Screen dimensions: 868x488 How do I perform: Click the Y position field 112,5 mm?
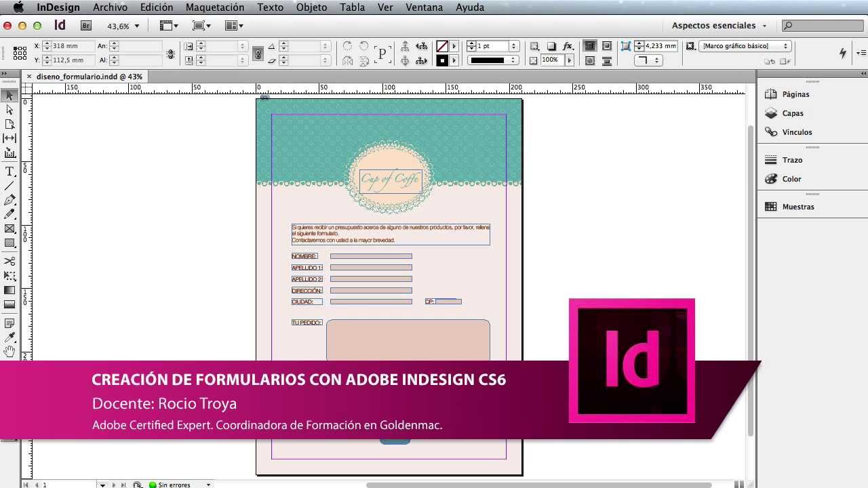[73, 60]
